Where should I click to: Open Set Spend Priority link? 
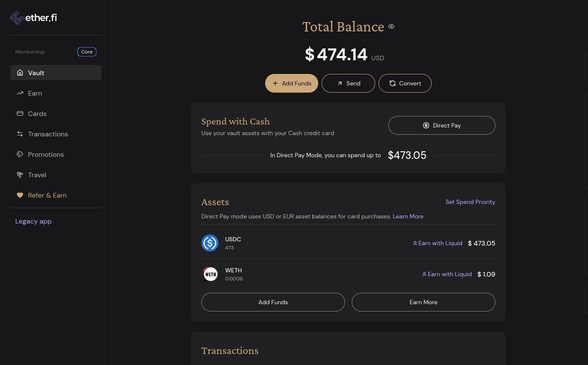tap(470, 202)
